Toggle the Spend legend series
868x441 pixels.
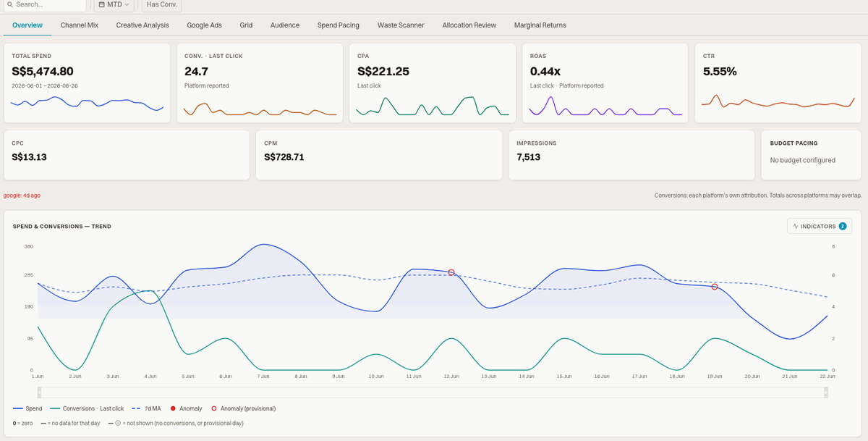click(x=29, y=408)
